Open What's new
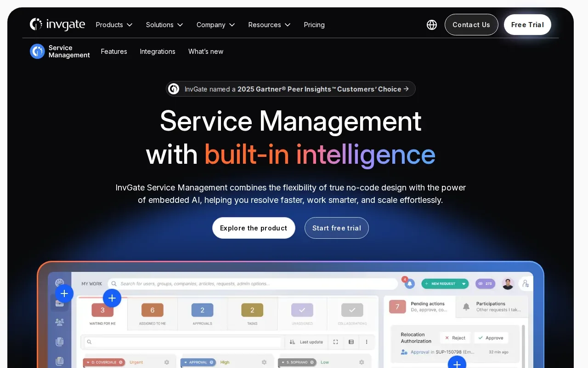Screen dimensions: 588x368 coord(206,52)
